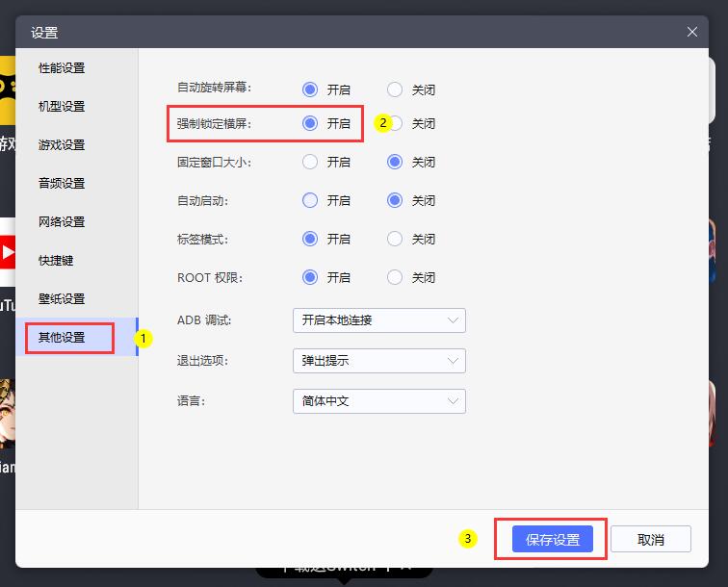Select 音频设置 sidebar item

[x=62, y=184]
